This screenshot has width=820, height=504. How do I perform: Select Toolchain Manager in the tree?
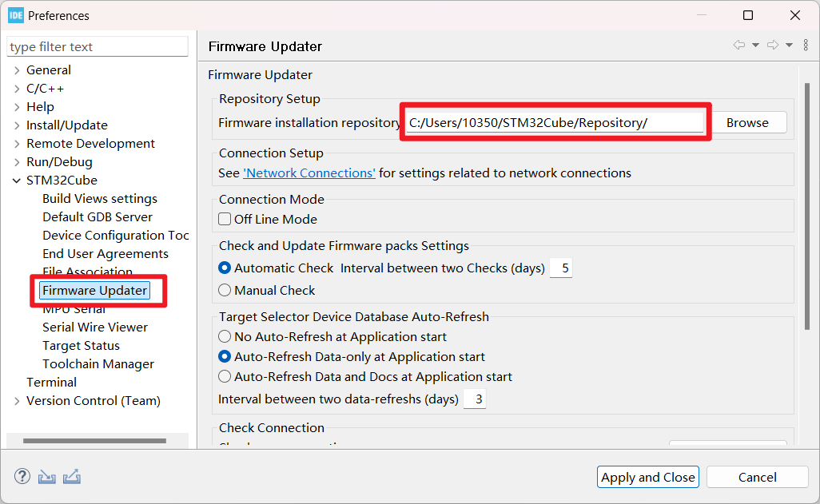point(98,364)
